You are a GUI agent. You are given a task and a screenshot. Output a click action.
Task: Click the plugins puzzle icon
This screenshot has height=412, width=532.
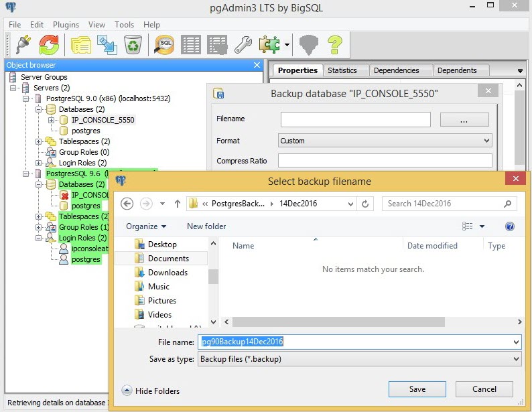point(269,45)
